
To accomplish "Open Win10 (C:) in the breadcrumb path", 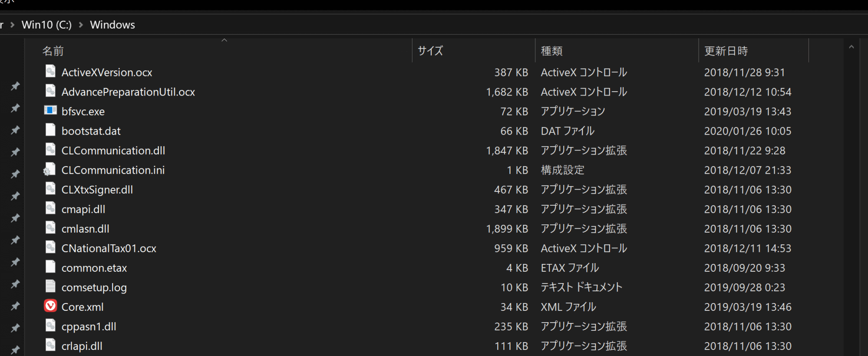I will click(46, 25).
